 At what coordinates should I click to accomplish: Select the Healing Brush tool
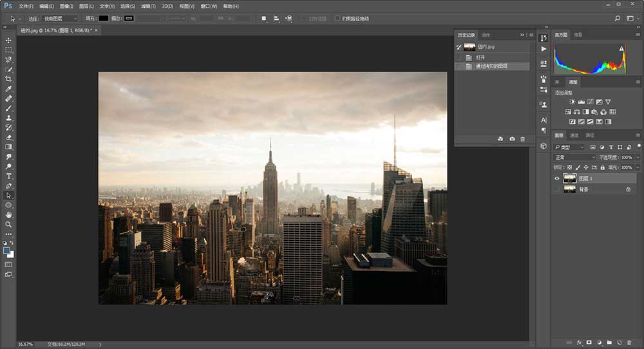[x=8, y=99]
